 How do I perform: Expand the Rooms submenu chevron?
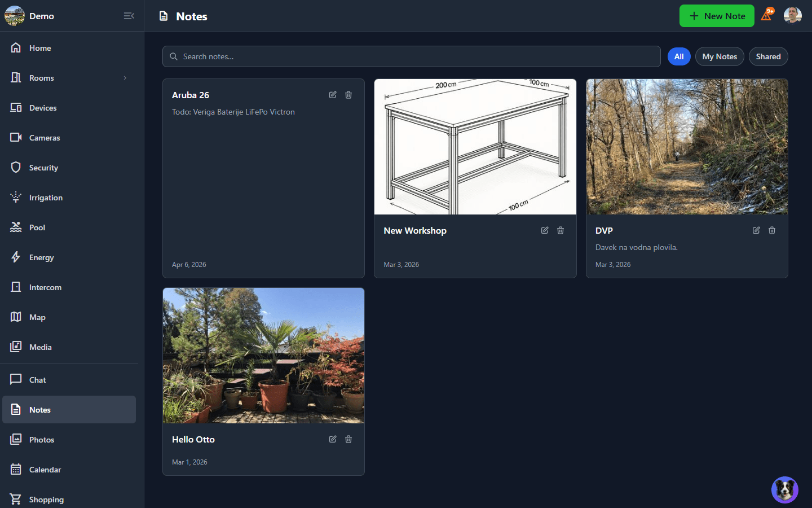(125, 78)
